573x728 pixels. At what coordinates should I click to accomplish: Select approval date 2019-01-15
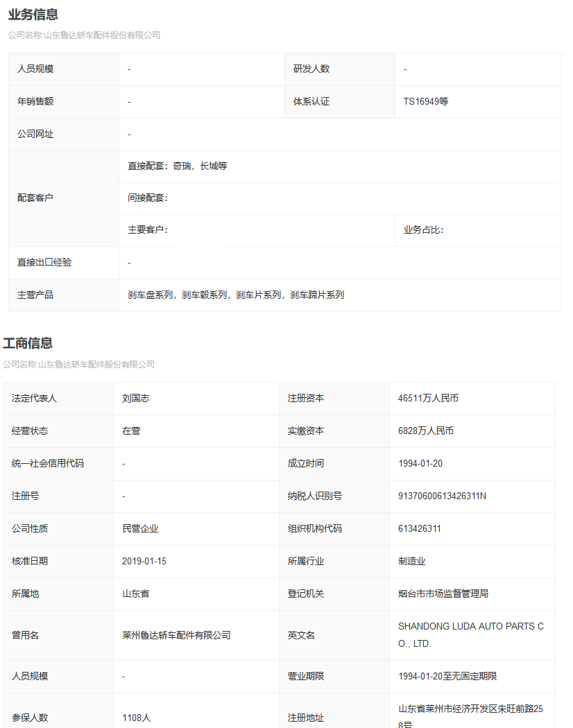[144, 561]
